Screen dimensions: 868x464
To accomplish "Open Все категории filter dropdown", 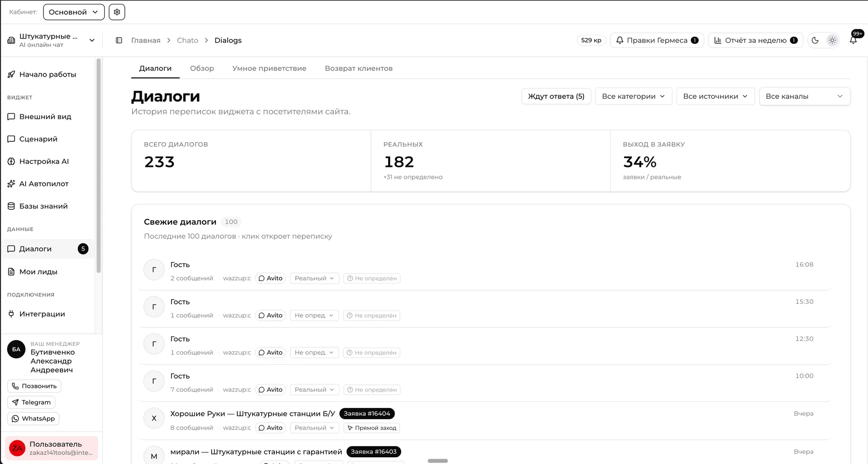I will 634,96.
